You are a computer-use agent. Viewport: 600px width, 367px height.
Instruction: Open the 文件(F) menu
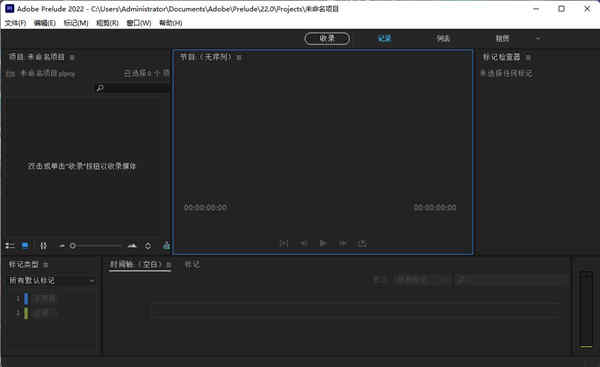click(15, 23)
